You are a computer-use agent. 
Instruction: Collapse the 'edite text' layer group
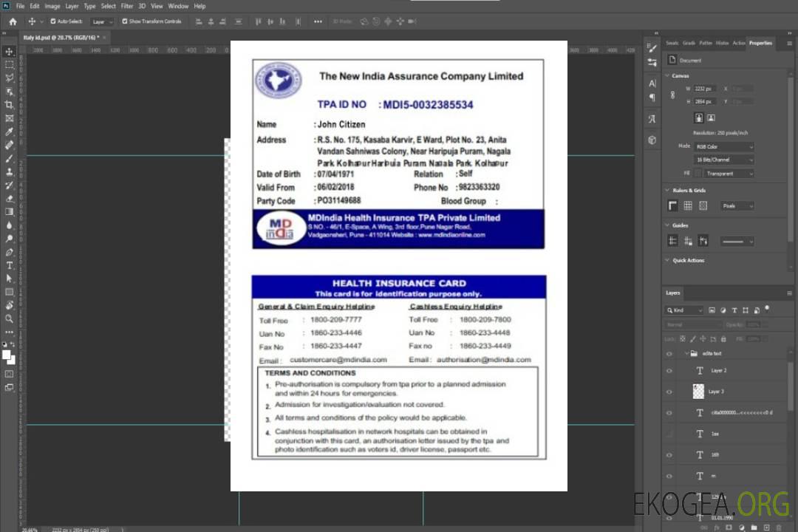(x=686, y=353)
